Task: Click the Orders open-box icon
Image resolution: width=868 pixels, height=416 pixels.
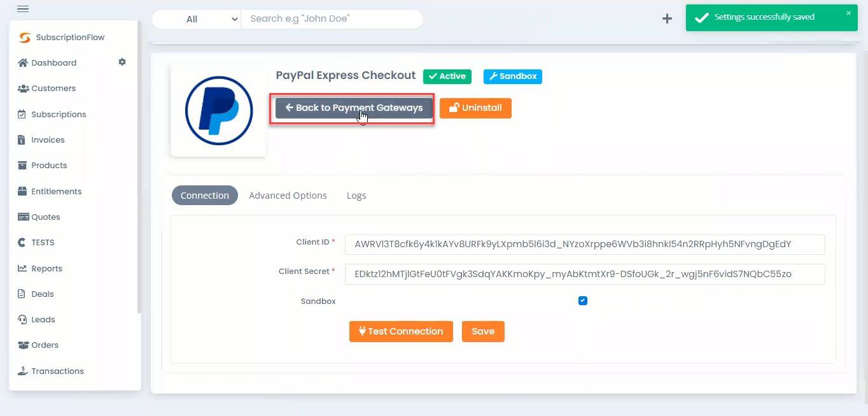Action: pos(23,345)
